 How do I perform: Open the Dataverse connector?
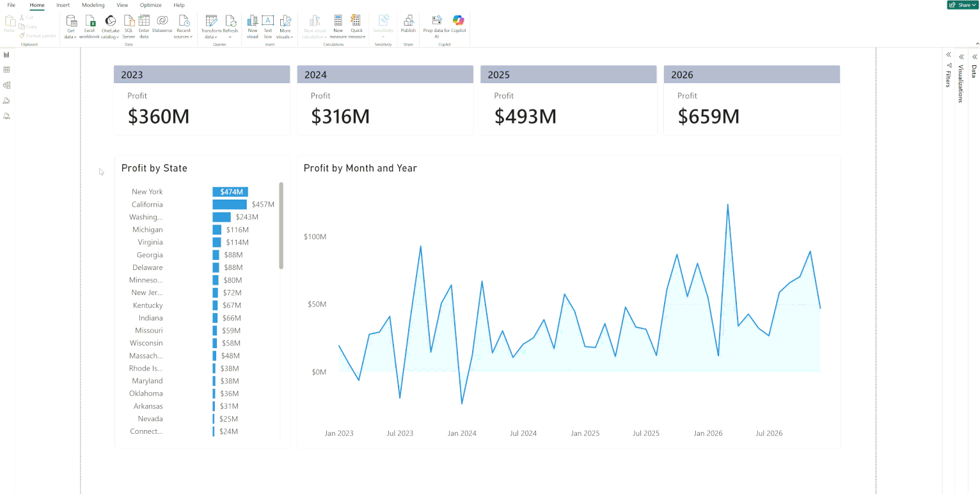[x=162, y=24]
